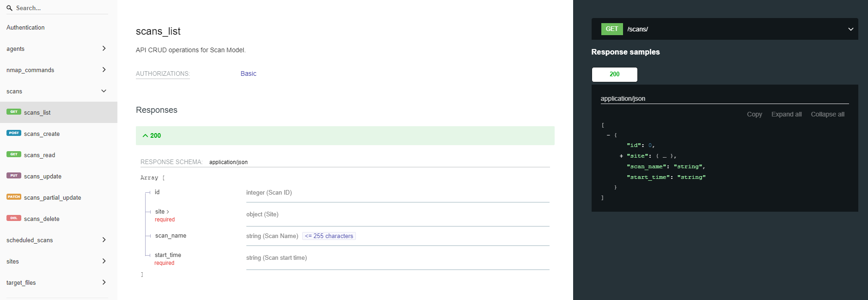Click the application/json sample media type
The height and width of the screenshot is (300, 868).
[623, 98]
